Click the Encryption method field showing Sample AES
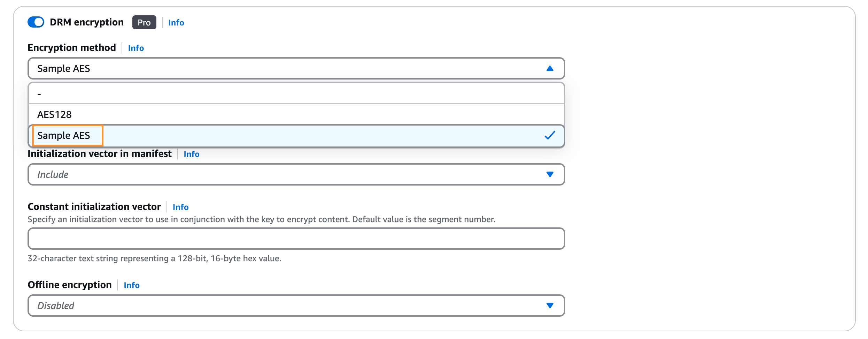Screen dimensions: 868x339 click(x=279, y=69)
